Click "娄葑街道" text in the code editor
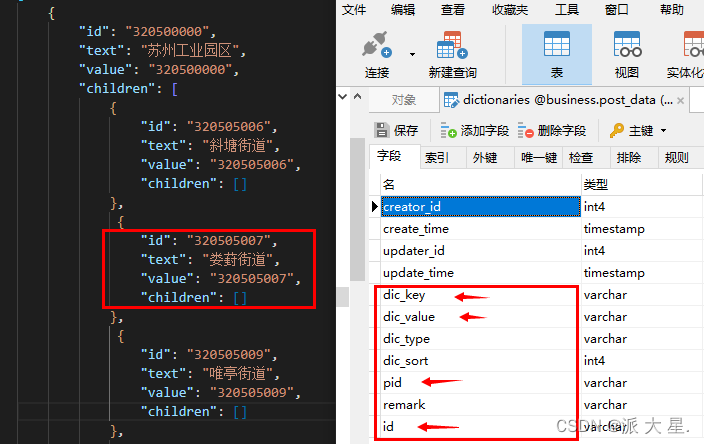Screen dimensions: 704x444 pyautogui.click(x=237, y=260)
